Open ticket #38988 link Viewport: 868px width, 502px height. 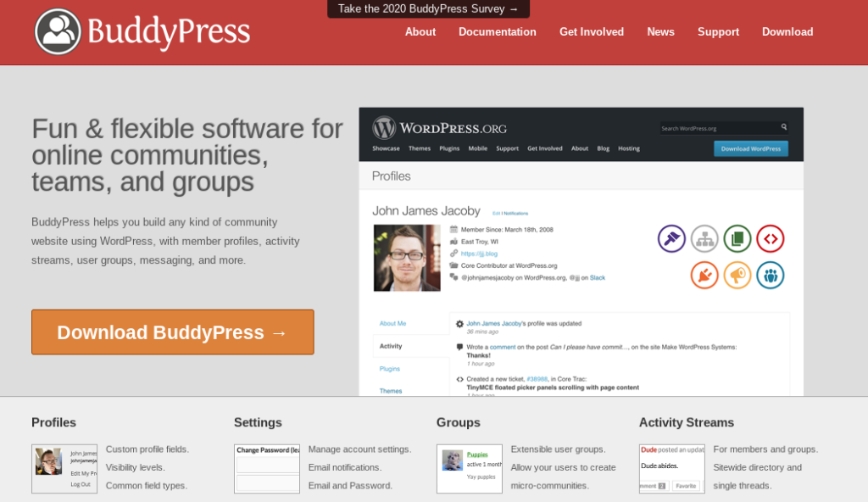pos(537,379)
